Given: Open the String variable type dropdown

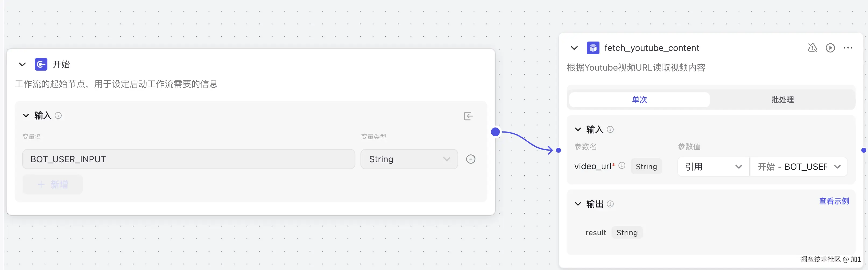Looking at the screenshot, I should point(409,159).
